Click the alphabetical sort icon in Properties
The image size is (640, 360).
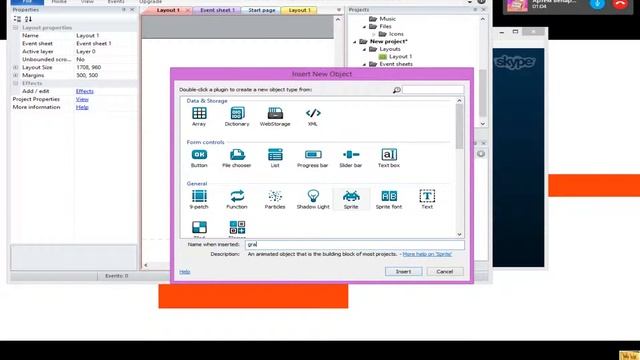click(28, 19)
